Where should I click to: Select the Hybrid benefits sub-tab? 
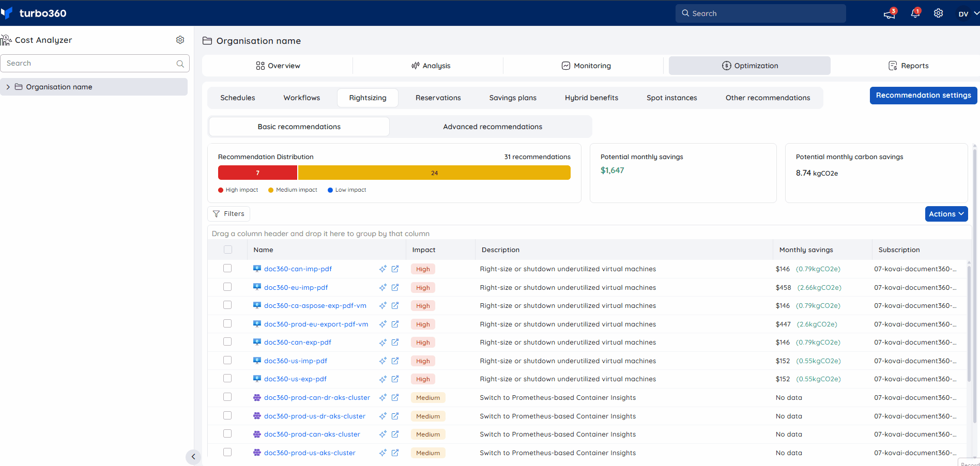click(x=591, y=98)
